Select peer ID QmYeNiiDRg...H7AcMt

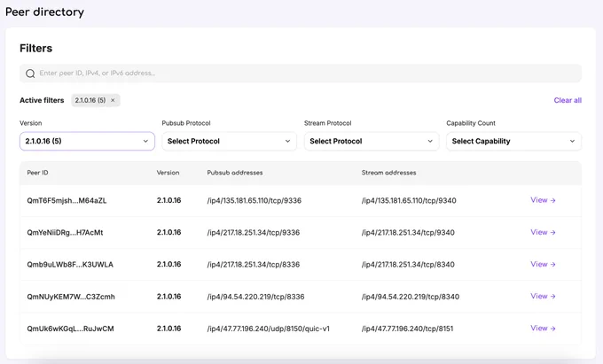(65, 233)
